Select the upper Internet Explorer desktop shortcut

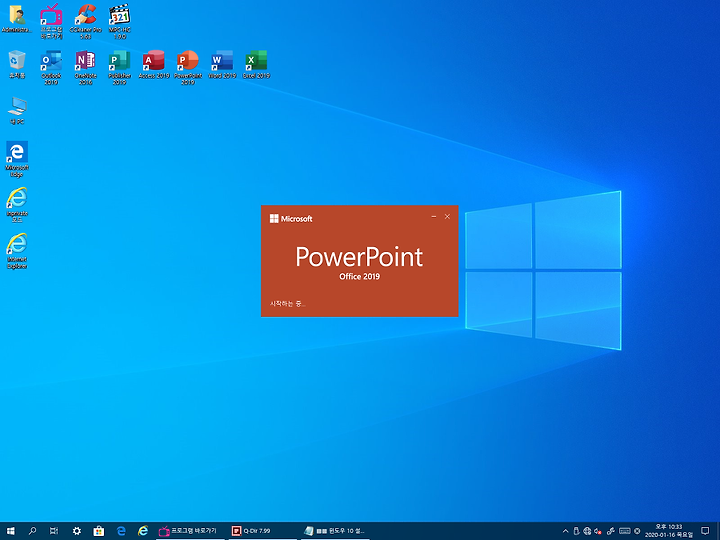pyautogui.click(x=17, y=205)
